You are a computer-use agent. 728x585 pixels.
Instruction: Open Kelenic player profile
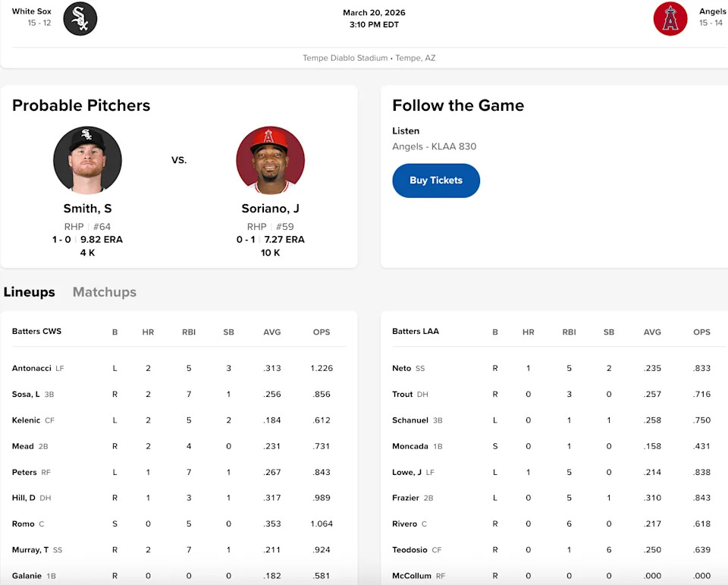tap(27, 420)
